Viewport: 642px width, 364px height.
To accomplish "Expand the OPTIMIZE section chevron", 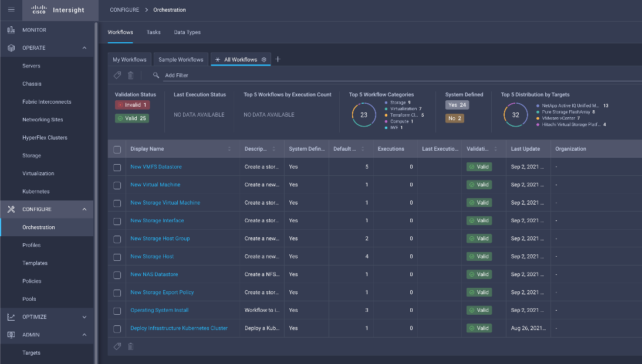I will click(85, 317).
